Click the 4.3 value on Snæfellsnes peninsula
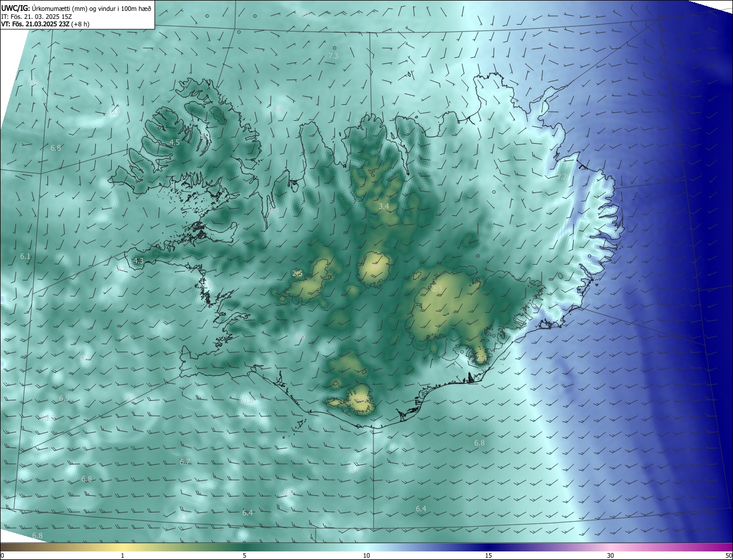The image size is (733, 560). (x=138, y=261)
